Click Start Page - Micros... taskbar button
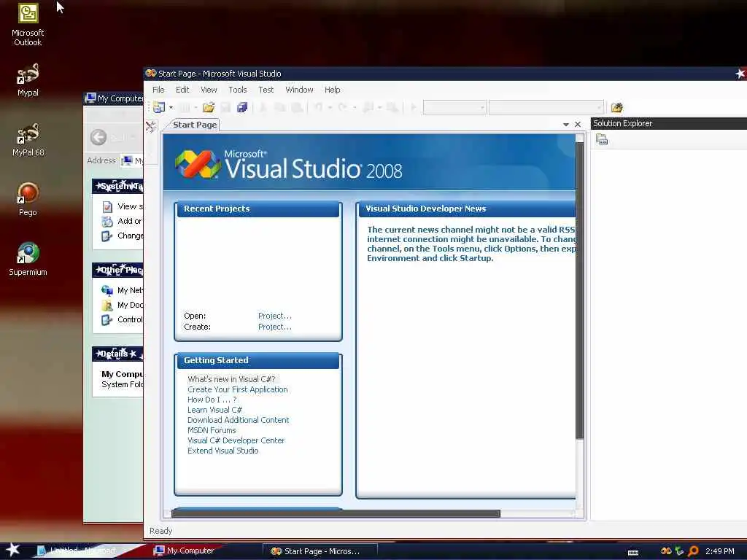This screenshot has width=747, height=560. 320,551
